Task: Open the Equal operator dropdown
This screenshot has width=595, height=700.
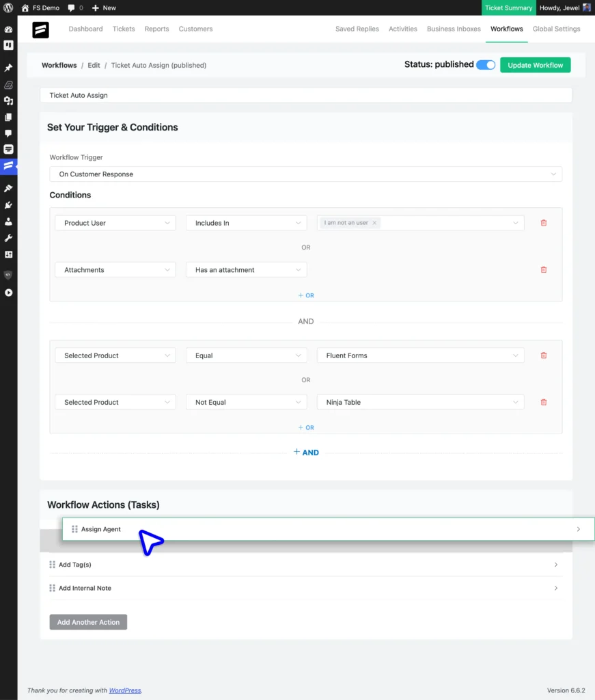Action: tap(246, 355)
